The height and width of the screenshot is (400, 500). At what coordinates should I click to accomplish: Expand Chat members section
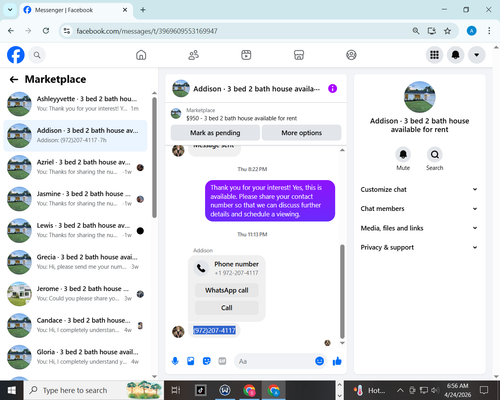tap(419, 209)
